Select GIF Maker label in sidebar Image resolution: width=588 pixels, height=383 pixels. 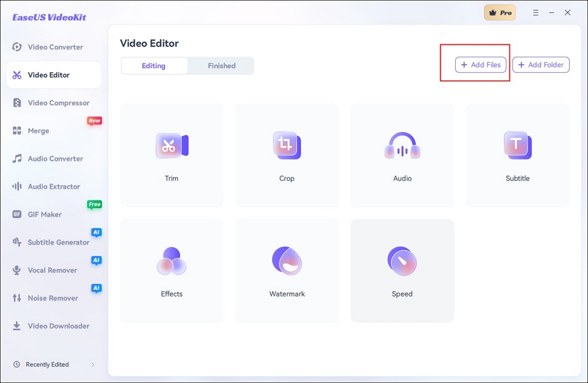coord(45,215)
